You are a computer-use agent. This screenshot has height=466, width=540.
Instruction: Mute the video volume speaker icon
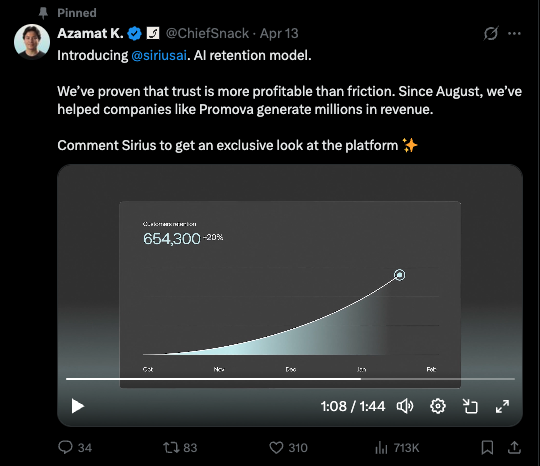pos(405,406)
